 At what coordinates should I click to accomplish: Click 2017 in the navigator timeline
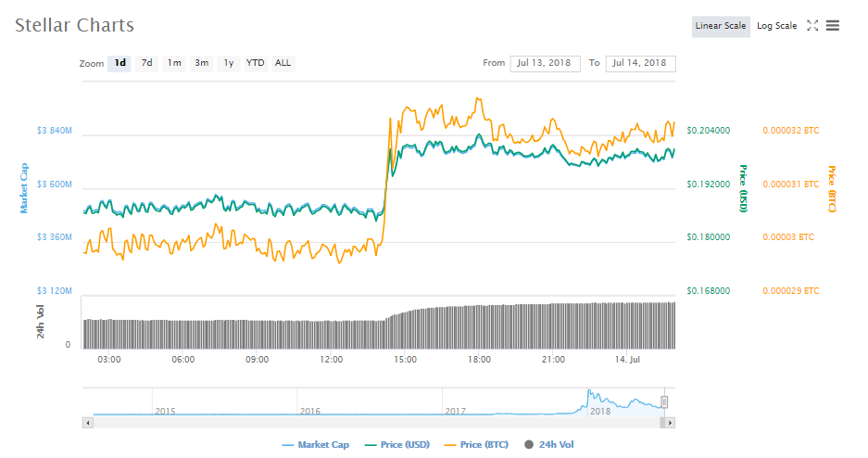click(455, 411)
